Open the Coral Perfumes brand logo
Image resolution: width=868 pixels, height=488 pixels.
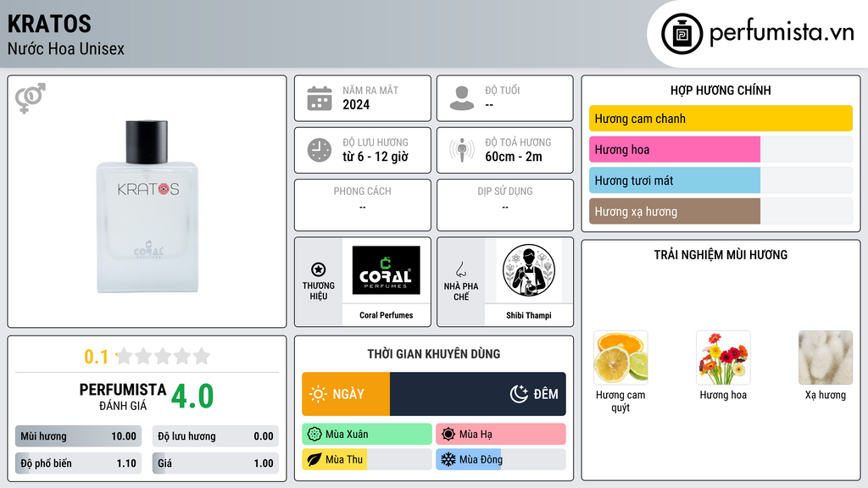tap(386, 270)
